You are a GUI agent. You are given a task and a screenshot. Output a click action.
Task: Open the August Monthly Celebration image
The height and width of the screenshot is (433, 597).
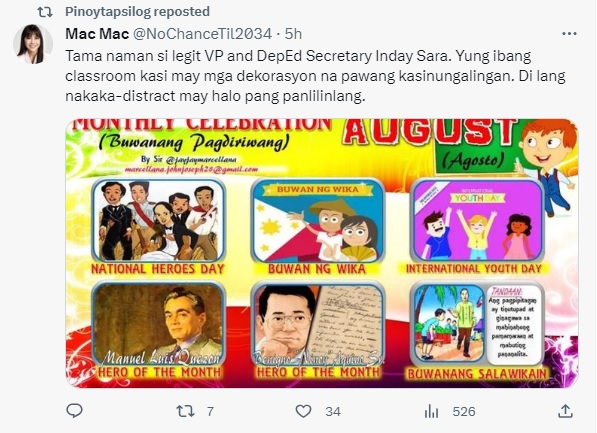coord(322,254)
